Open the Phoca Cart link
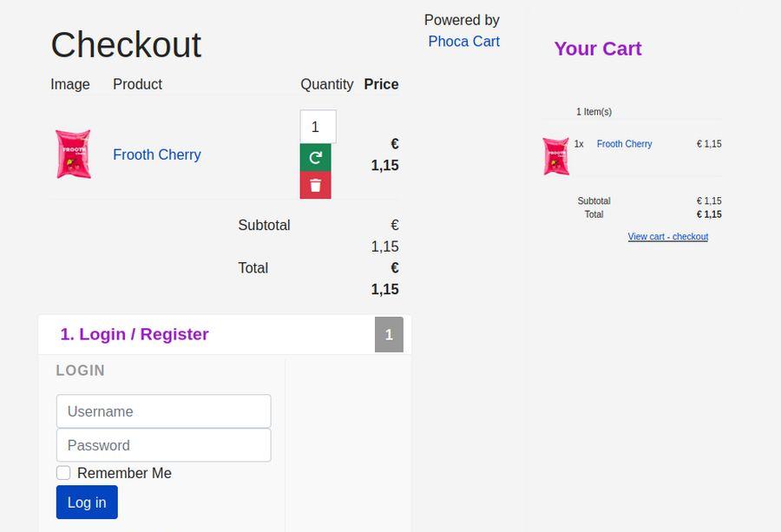Screen dimensions: 781x532 coord(463,41)
